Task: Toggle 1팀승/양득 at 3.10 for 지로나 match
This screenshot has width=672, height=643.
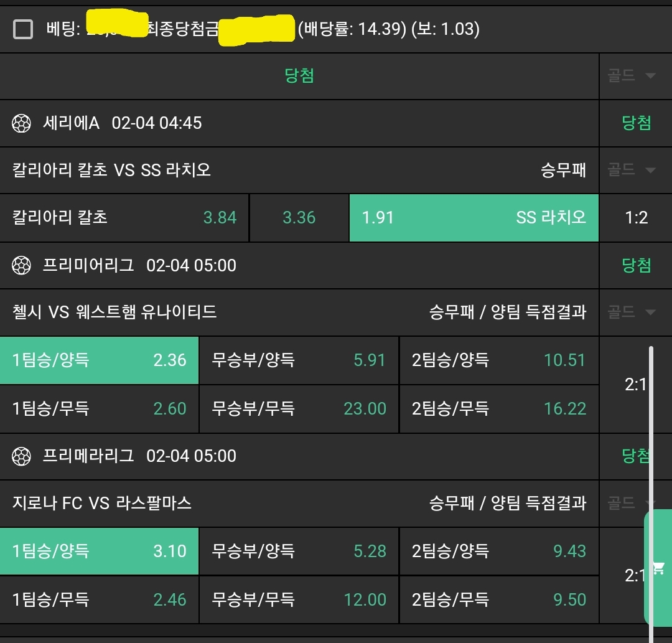Action: point(100,551)
